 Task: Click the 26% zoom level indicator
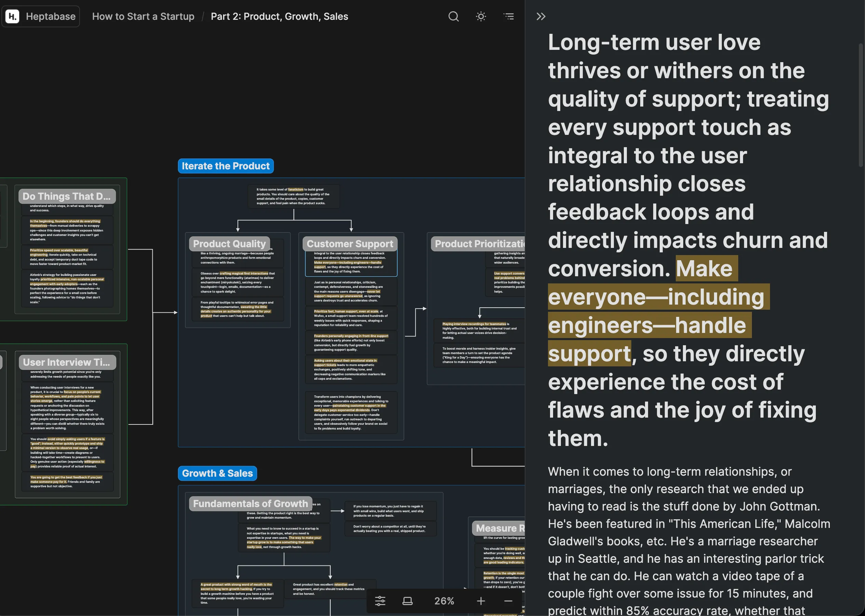click(444, 601)
